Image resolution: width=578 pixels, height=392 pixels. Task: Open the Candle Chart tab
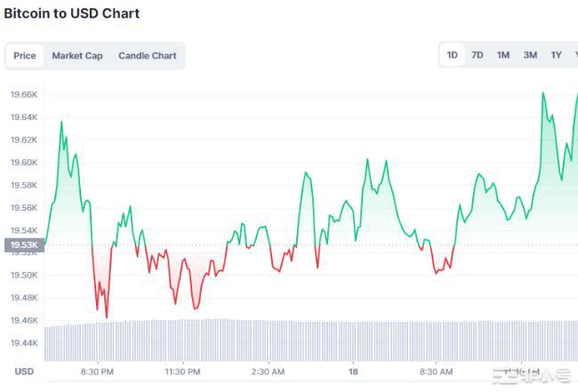[x=148, y=56]
